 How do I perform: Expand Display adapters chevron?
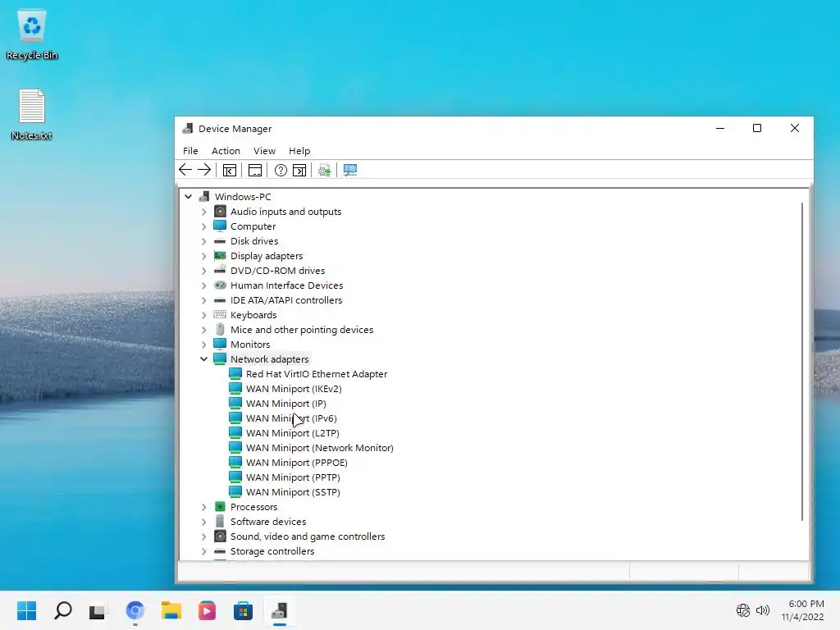203,256
